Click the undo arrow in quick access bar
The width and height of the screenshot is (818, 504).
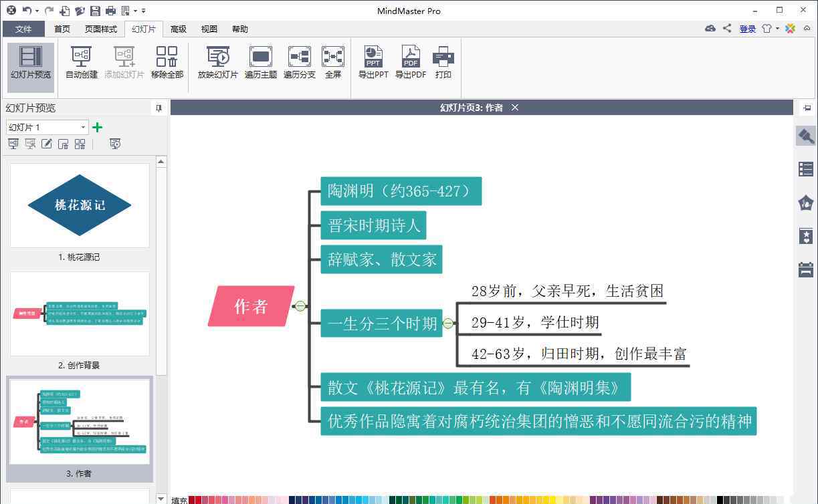tap(27, 11)
